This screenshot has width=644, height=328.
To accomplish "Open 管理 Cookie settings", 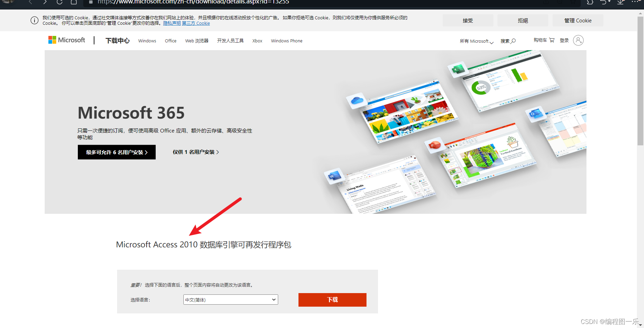I will 578,20.
